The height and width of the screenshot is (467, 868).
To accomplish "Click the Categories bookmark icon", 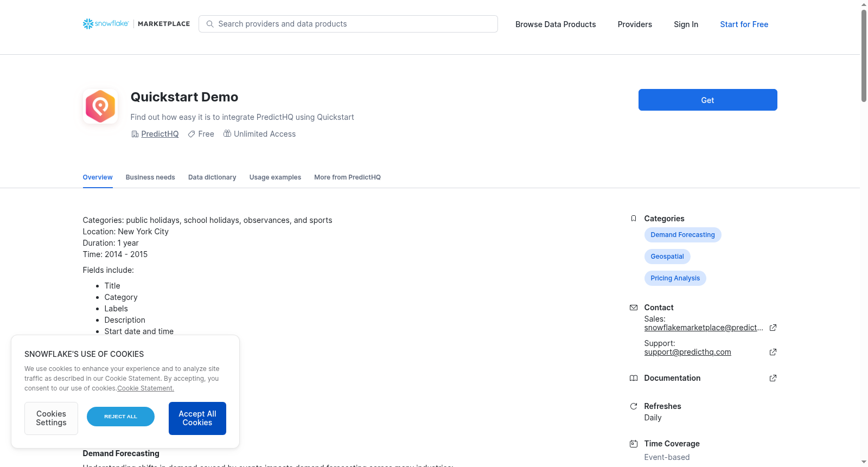I will [634, 219].
